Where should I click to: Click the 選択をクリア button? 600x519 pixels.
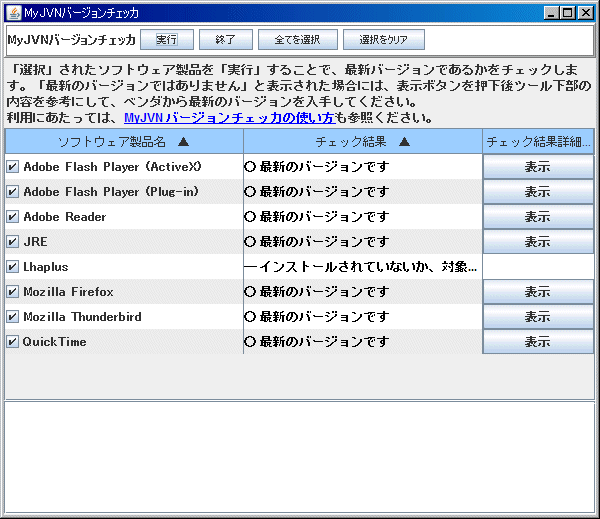pos(383,39)
